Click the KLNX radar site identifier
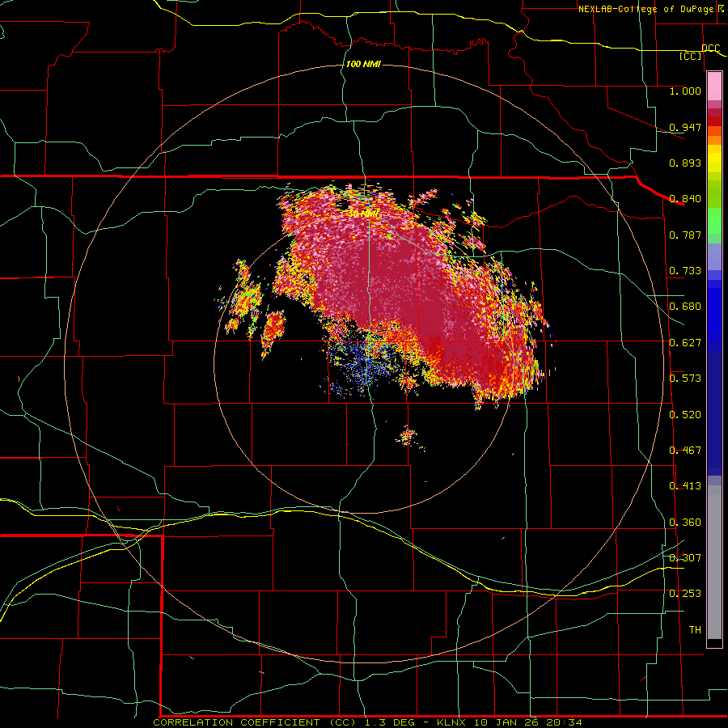Viewport: 728px width, 728px height. pyautogui.click(x=453, y=722)
